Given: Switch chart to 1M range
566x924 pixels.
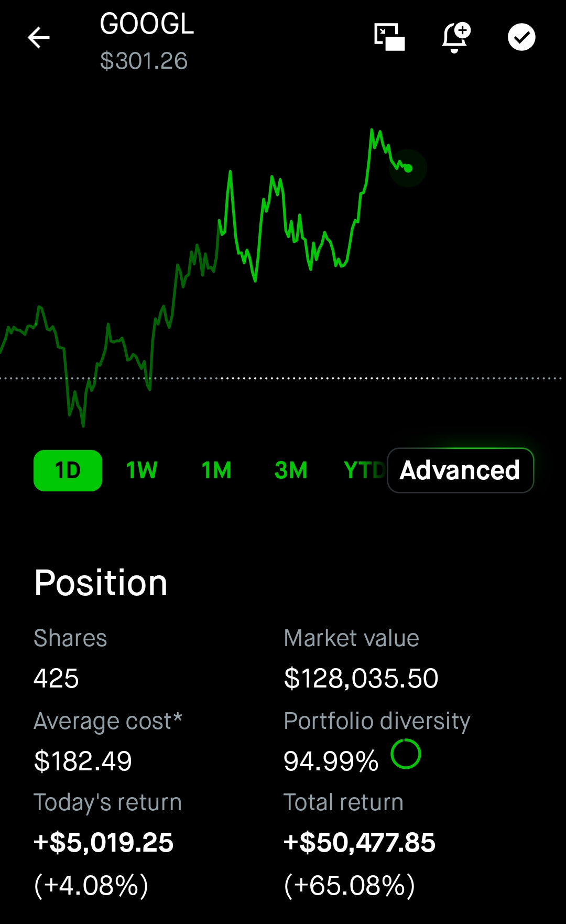Looking at the screenshot, I should pos(216,470).
